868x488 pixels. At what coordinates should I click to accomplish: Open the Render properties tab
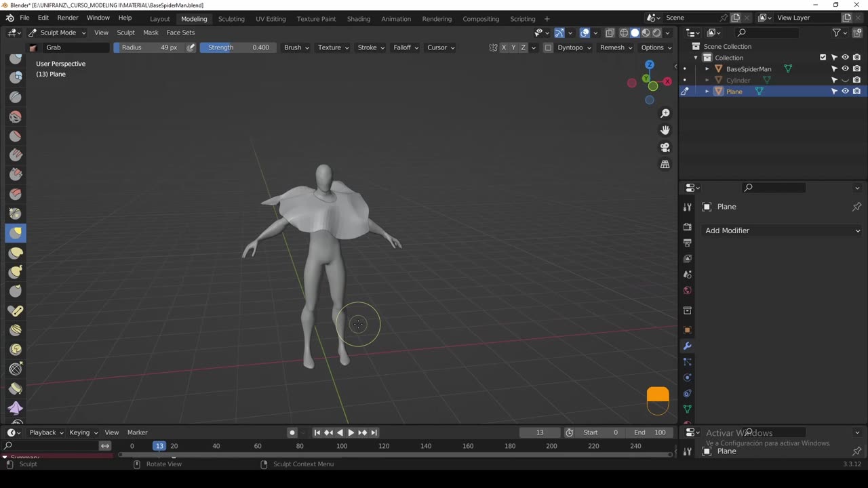click(688, 227)
